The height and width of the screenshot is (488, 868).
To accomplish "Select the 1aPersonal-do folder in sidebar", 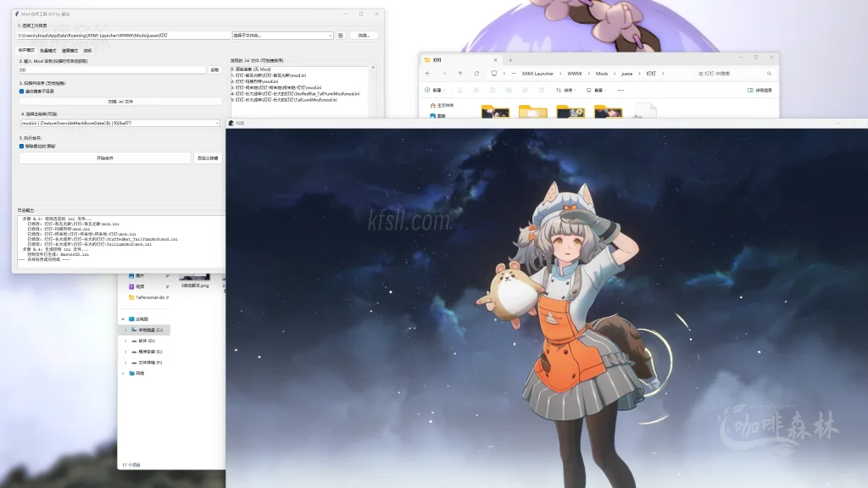I will 149,297.
